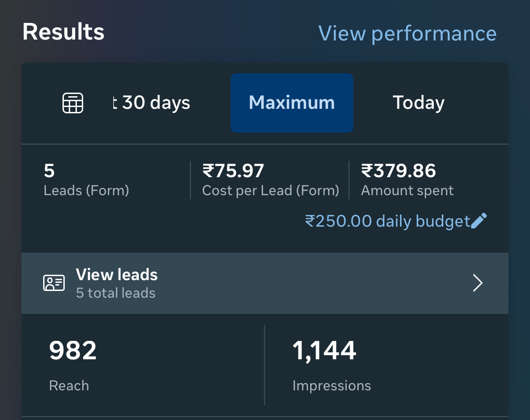Click the Amount spent figure ₹379.86
Screen dimensions: 530x420
tap(397, 171)
